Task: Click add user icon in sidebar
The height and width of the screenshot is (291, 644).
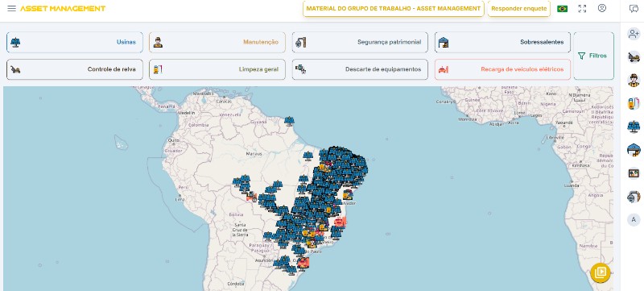Action: [x=634, y=34]
